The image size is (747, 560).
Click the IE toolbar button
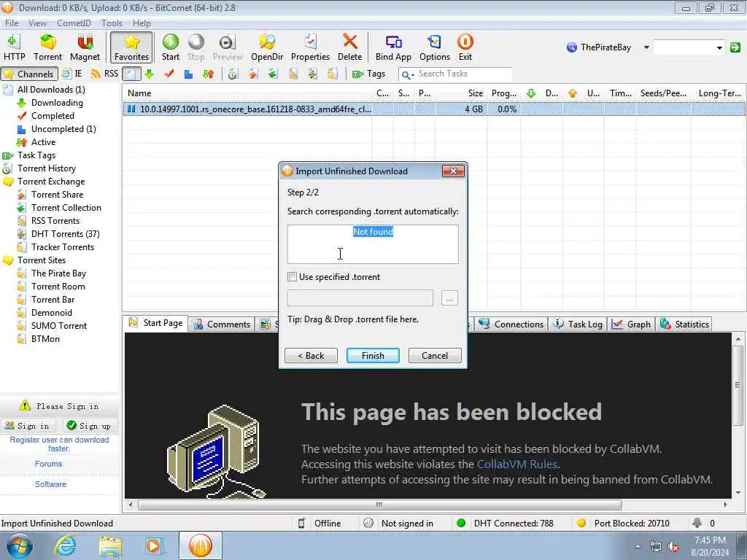(x=72, y=74)
